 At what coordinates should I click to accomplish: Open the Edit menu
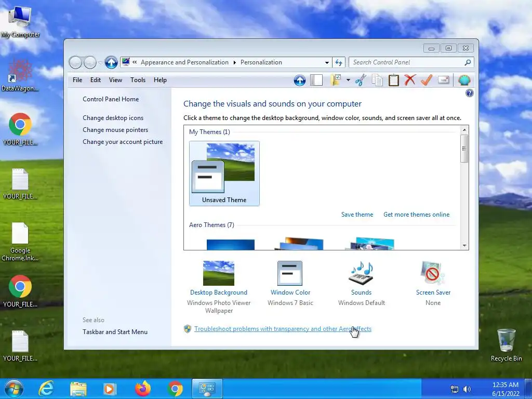[x=96, y=80]
